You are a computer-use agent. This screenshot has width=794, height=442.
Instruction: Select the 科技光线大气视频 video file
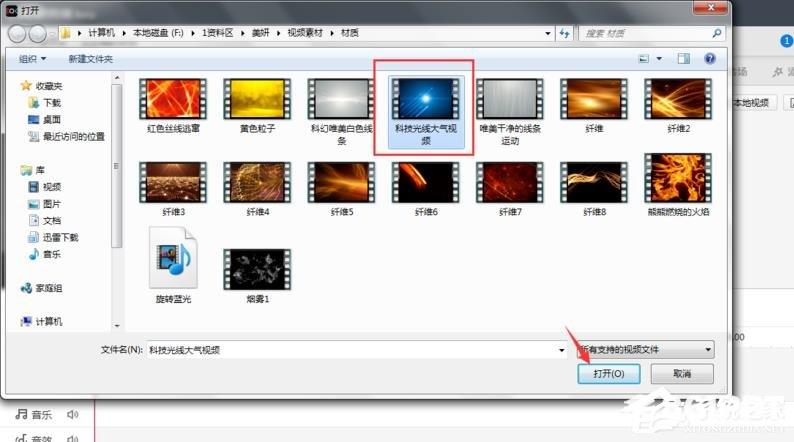coord(426,112)
